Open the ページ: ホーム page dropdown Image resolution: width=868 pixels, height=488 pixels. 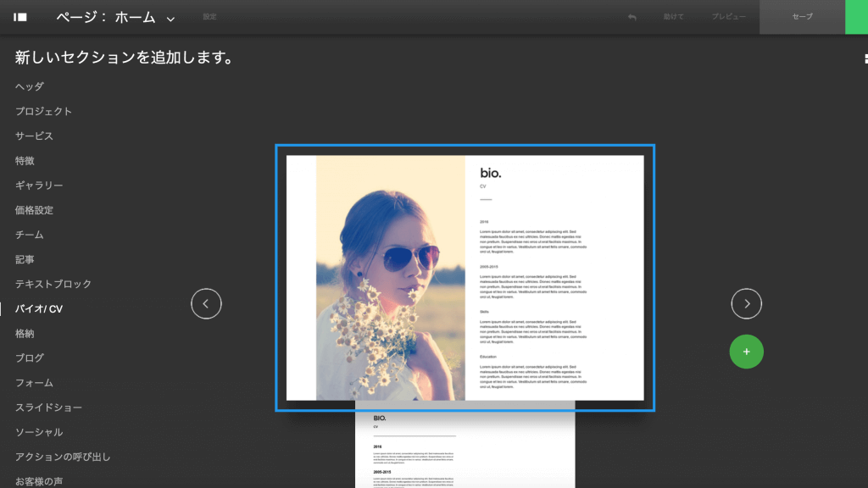[116, 17]
